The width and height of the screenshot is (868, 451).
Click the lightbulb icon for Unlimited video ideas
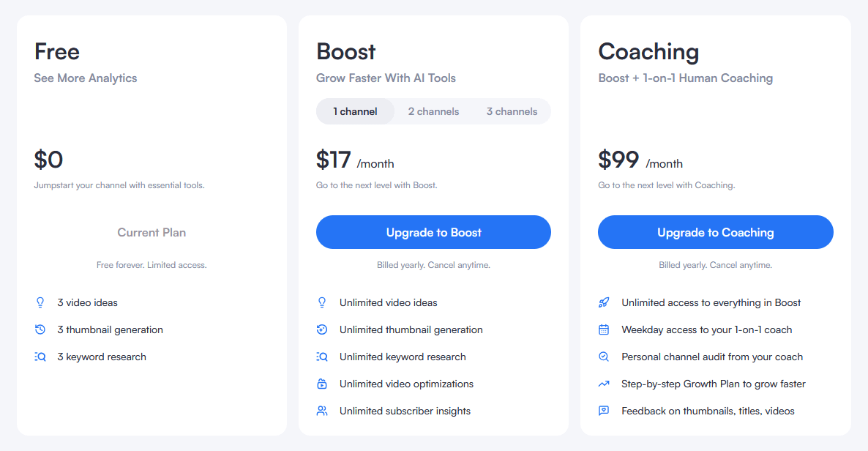[322, 302]
